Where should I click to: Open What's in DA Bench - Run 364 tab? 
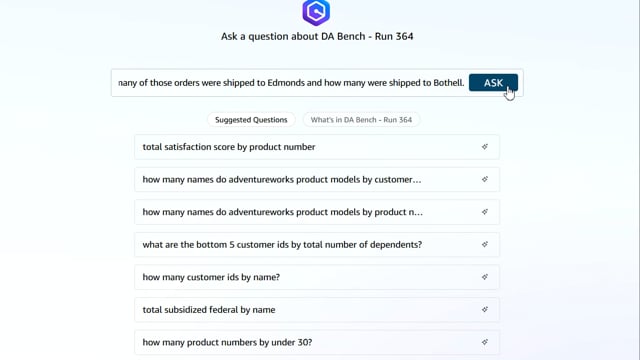click(x=361, y=120)
